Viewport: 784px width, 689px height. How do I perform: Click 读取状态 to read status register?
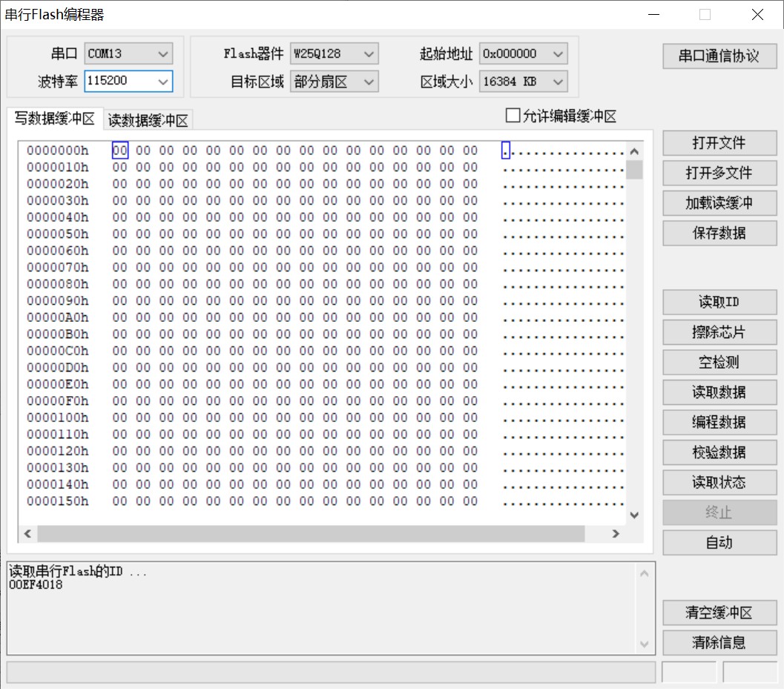(719, 482)
